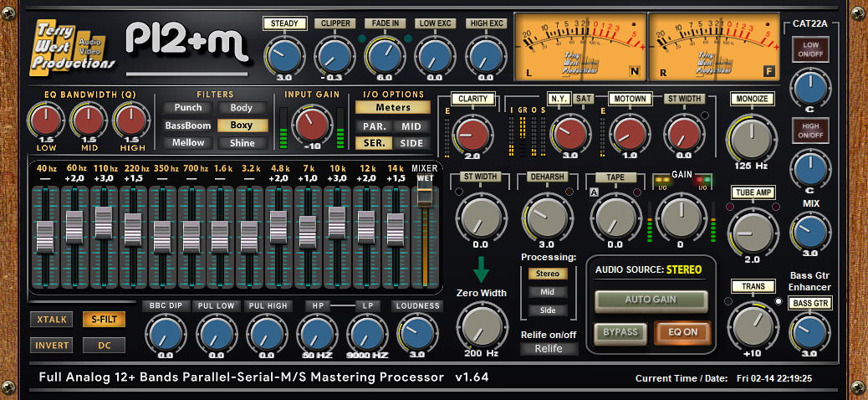Toggle the INVERT switch
Screen dimensions: 868x400
click(52, 346)
